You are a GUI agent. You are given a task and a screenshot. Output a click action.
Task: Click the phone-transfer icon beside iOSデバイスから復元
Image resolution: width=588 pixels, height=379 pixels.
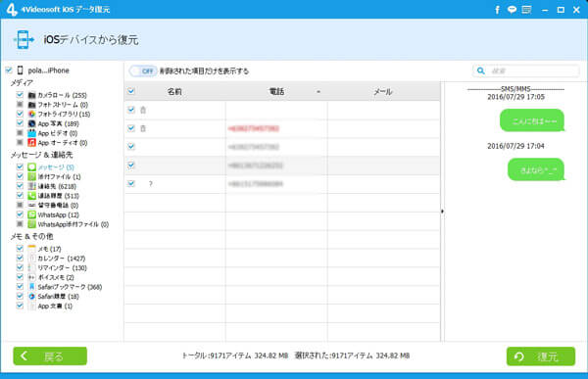(x=24, y=39)
